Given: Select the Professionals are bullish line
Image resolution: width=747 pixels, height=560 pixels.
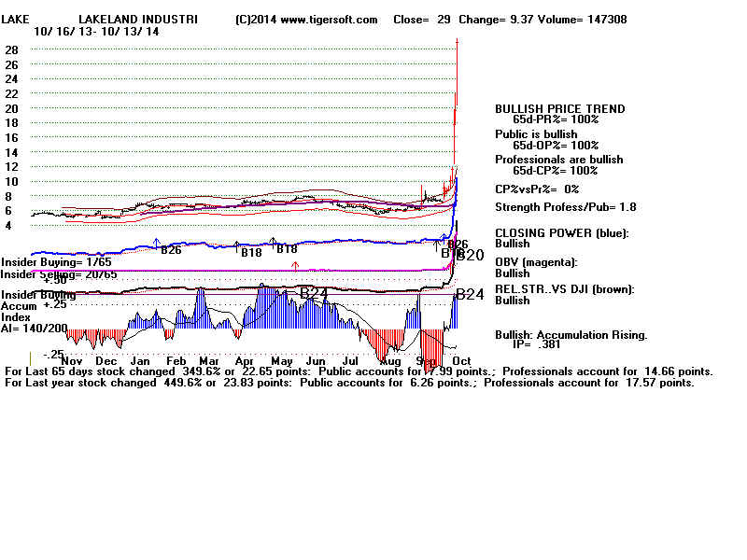Looking at the screenshot, I should click(x=558, y=160).
